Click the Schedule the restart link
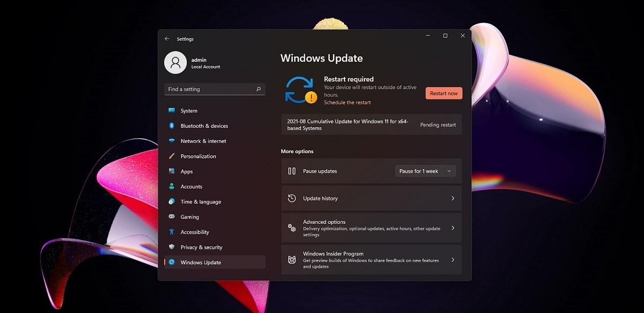644x313 pixels. click(x=347, y=103)
